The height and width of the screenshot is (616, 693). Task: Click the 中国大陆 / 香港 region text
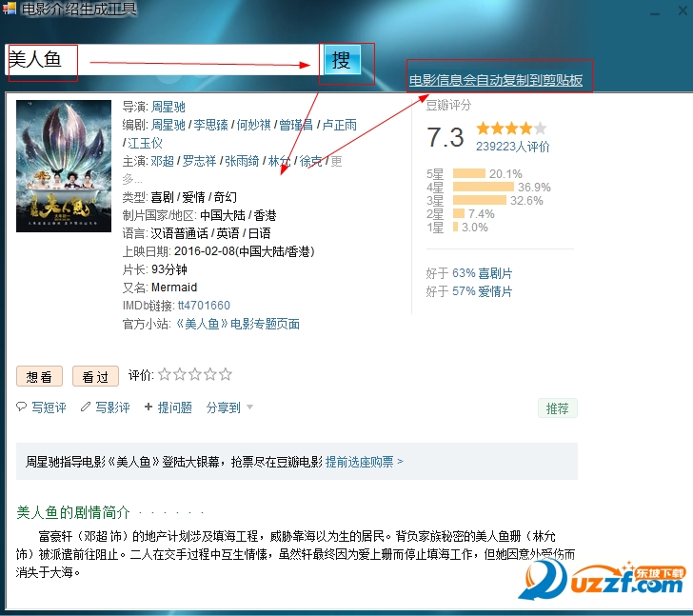coord(238,215)
